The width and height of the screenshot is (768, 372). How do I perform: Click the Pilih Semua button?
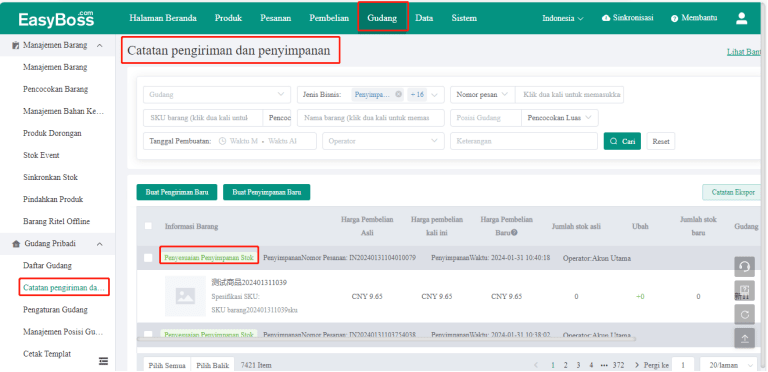click(167, 365)
